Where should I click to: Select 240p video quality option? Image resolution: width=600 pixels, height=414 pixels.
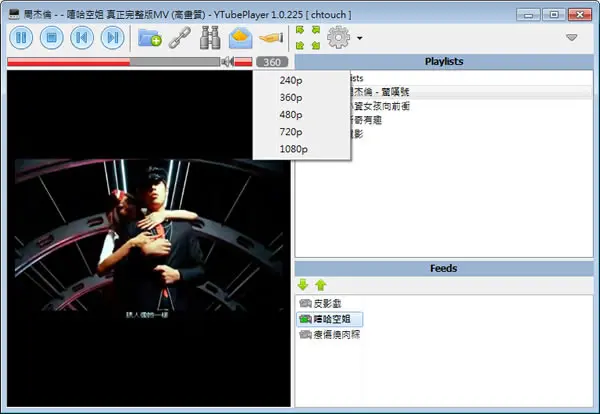[x=291, y=80]
